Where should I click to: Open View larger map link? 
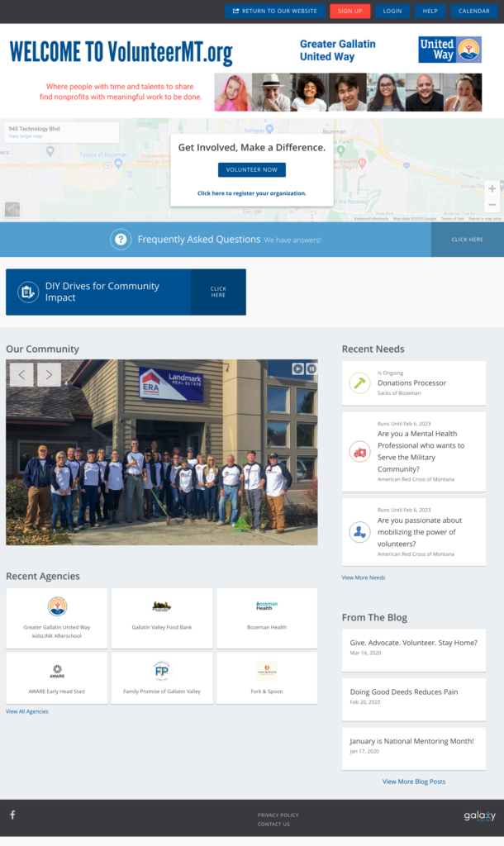[26, 136]
